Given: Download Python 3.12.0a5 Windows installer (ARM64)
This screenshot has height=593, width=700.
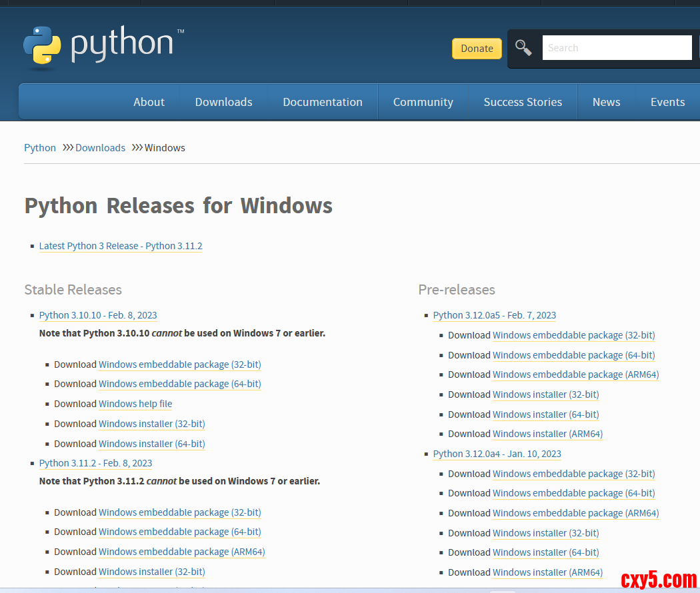Looking at the screenshot, I should pos(547,434).
